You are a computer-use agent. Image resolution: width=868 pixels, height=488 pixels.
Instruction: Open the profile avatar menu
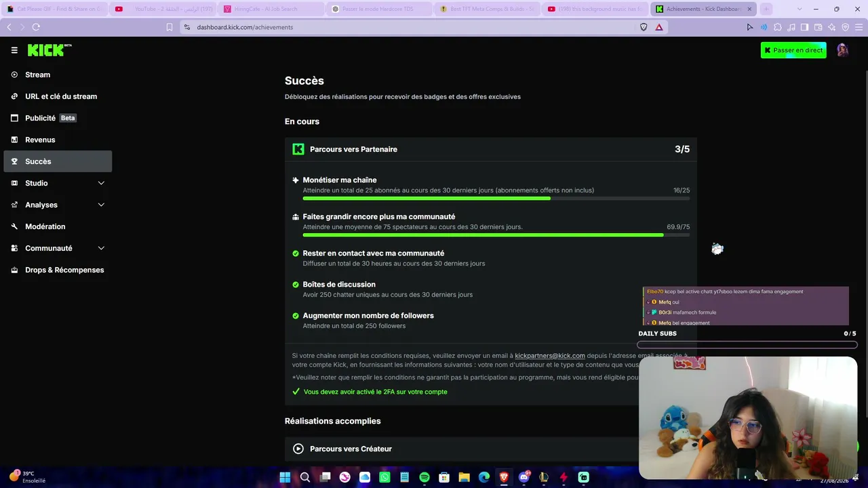click(843, 50)
